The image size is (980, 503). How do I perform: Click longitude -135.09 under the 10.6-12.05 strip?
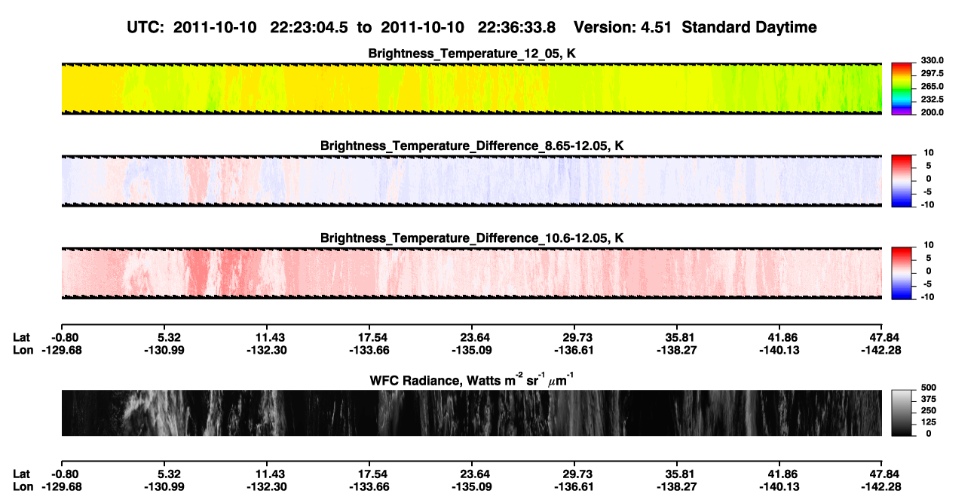(471, 350)
